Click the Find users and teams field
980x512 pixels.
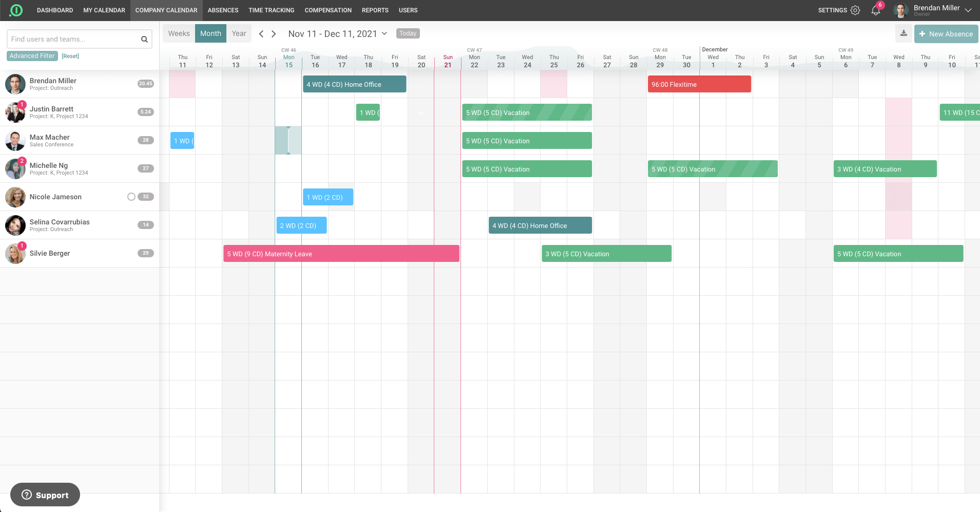click(x=73, y=39)
